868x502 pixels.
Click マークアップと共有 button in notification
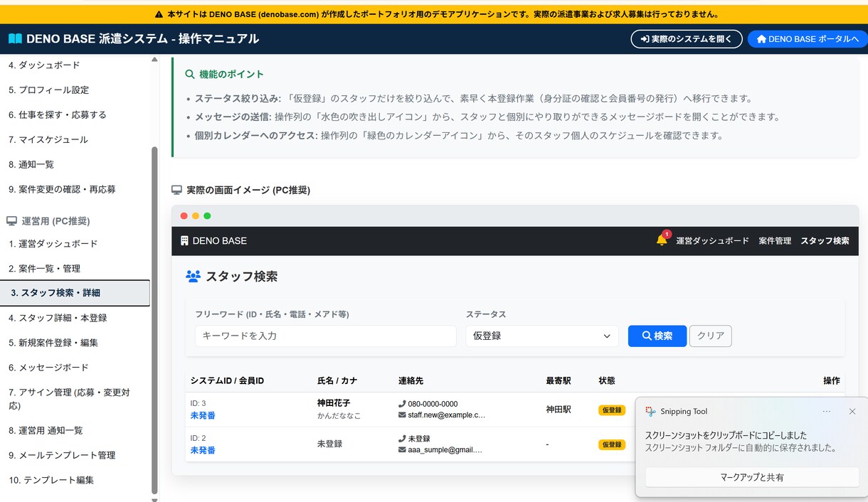click(752, 477)
